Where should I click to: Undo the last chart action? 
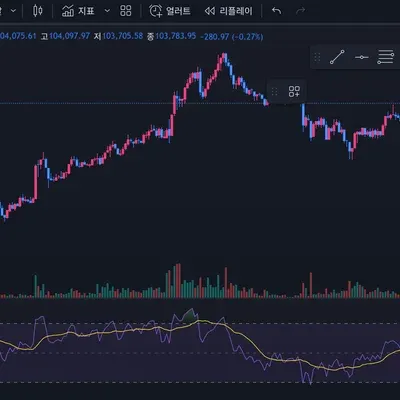tap(276, 11)
